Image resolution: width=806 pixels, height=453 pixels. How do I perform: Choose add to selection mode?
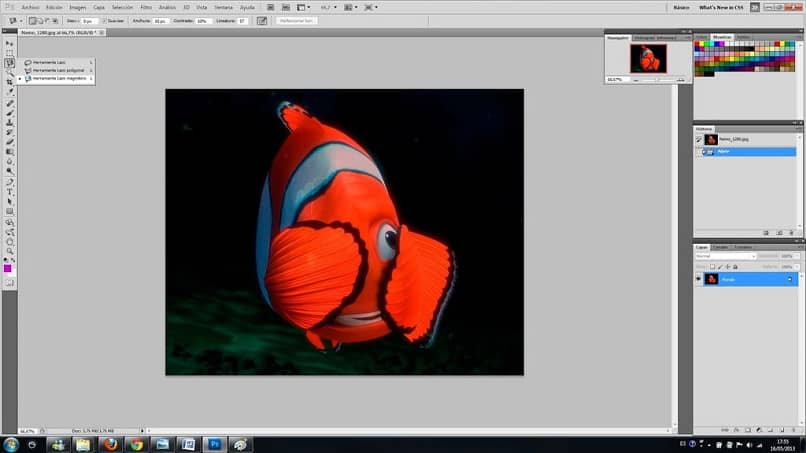point(40,21)
